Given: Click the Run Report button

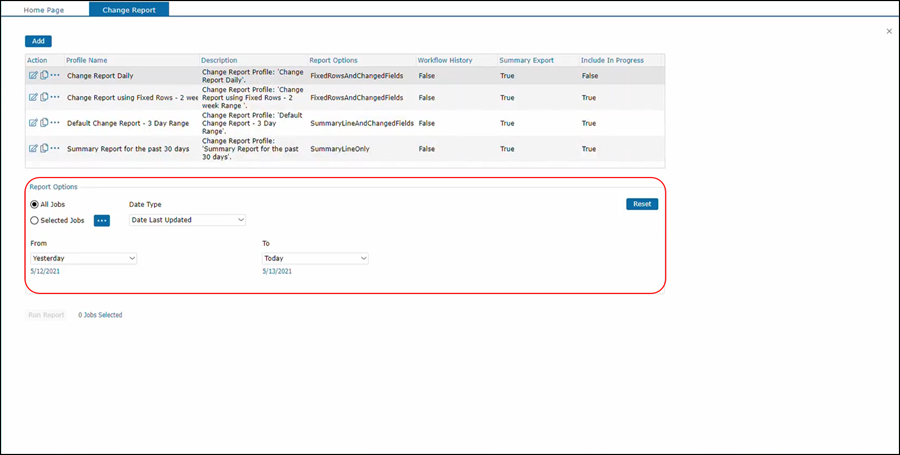Looking at the screenshot, I should pos(47,315).
